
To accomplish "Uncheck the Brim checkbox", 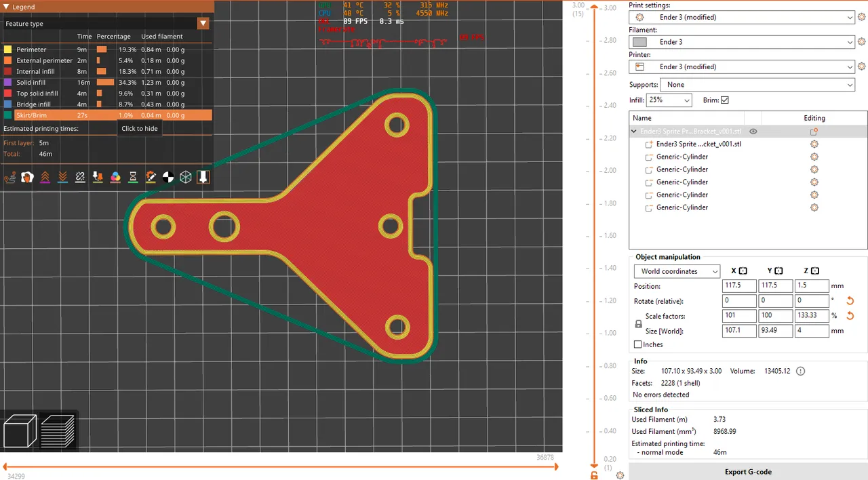I will click(725, 100).
